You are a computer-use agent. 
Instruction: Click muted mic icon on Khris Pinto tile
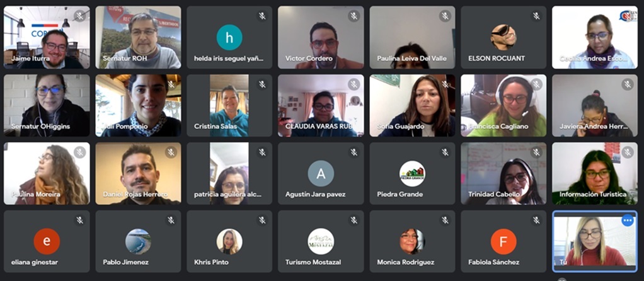point(262,221)
